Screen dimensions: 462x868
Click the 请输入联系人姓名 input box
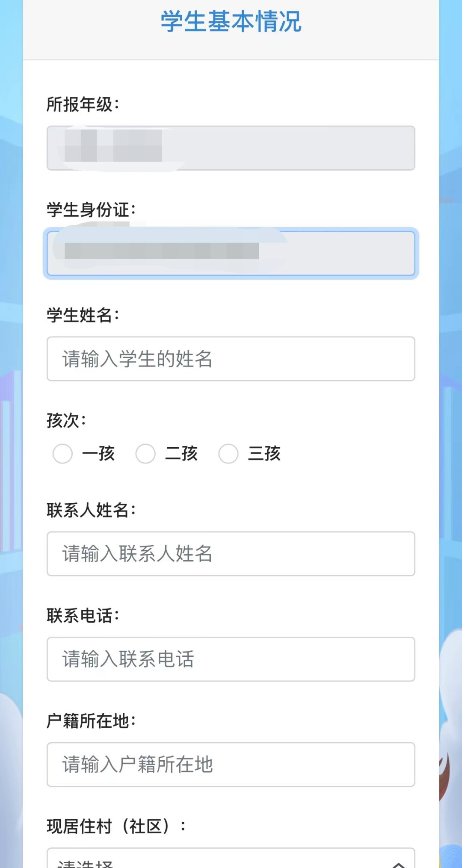pyautogui.click(x=231, y=554)
